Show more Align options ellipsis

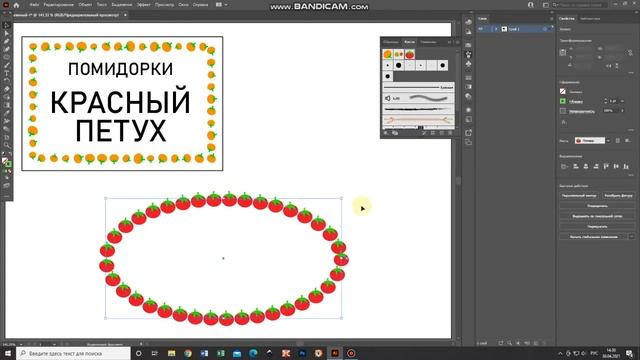pos(631,175)
